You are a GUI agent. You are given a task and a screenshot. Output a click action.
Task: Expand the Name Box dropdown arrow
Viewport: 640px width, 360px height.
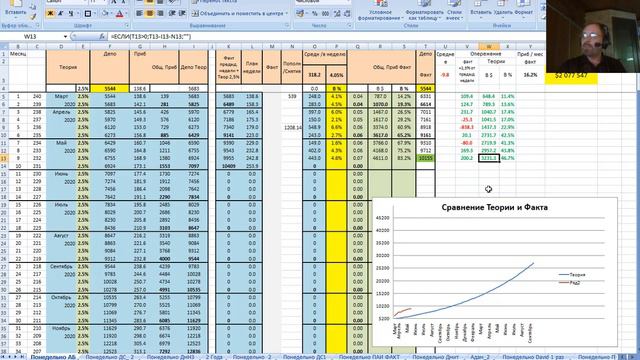point(65,37)
